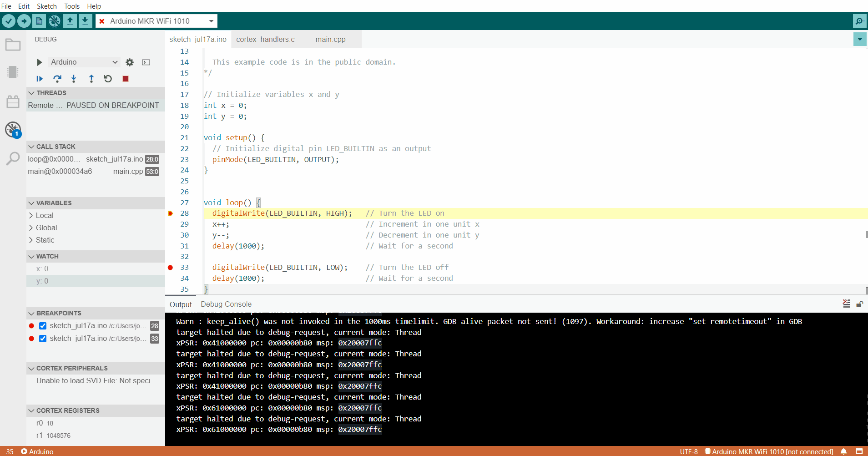This screenshot has width=868, height=456.
Task: Uncheck the breakpoint at line 33
Action: pos(42,338)
